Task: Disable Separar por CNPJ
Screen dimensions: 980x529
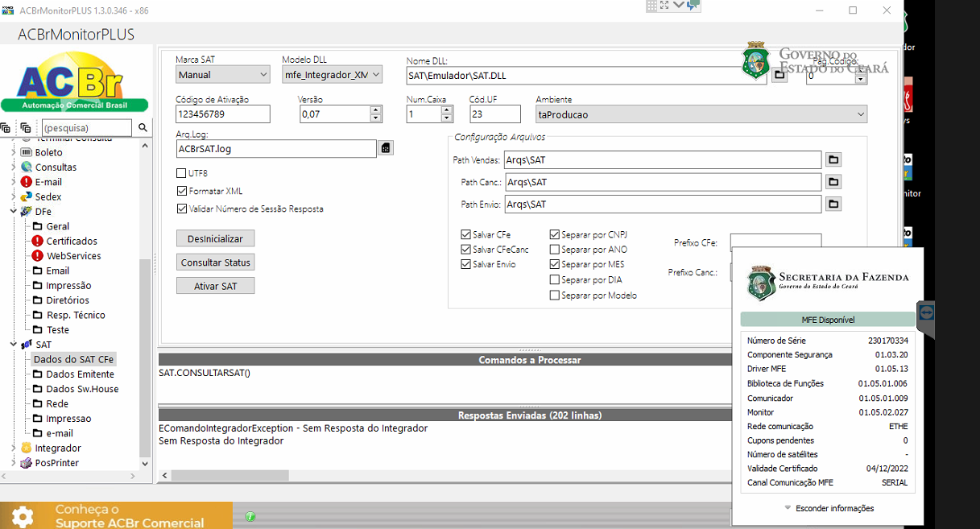Action: point(554,234)
